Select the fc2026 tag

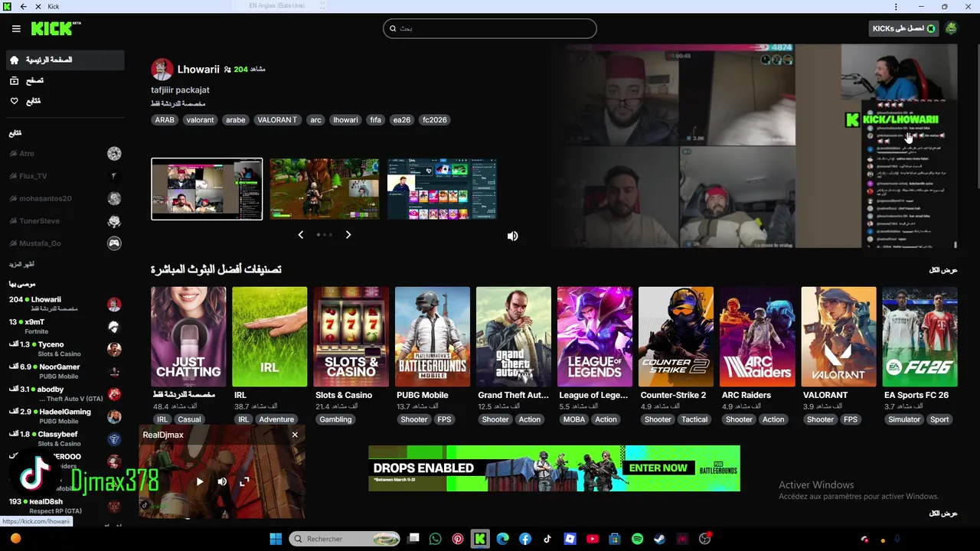(x=435, y=120)
